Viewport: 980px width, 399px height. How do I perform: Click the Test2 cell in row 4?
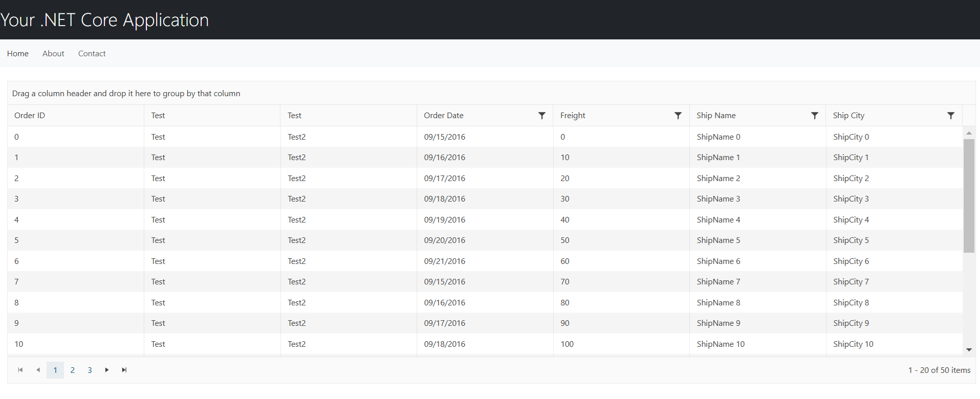349,219
